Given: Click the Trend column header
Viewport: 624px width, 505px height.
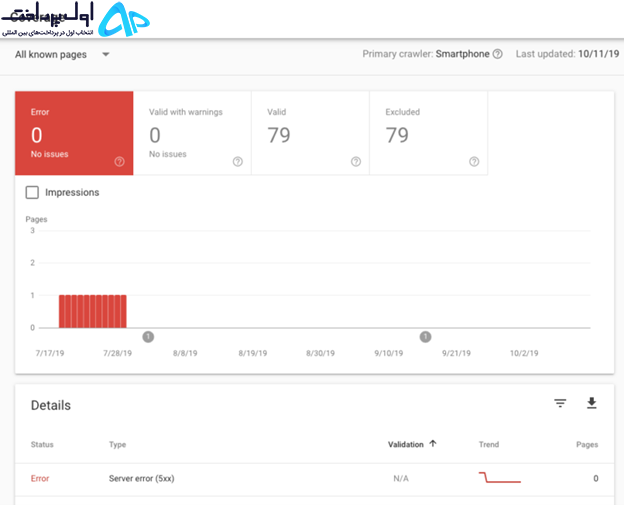Looking at the screenshot, I should pos(489,445).
